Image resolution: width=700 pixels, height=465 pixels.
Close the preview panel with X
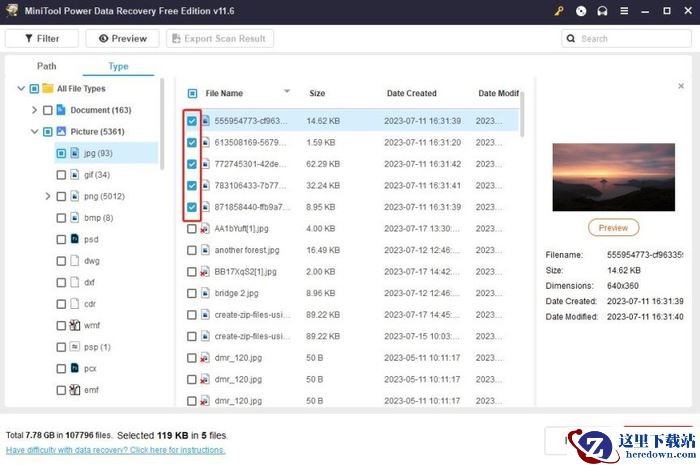pyautogui.click(x=680, y=86)
